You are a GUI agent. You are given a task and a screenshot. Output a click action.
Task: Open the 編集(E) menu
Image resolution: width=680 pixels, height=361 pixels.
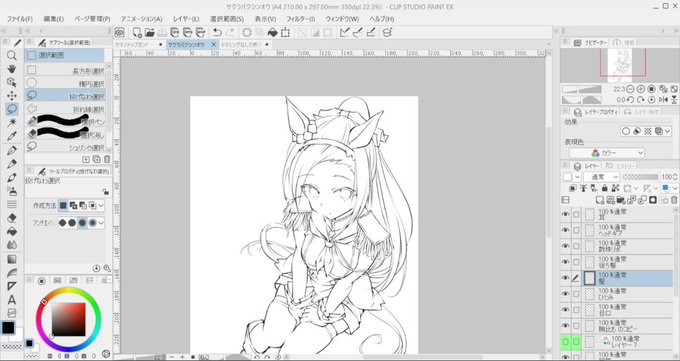point(53,19)
